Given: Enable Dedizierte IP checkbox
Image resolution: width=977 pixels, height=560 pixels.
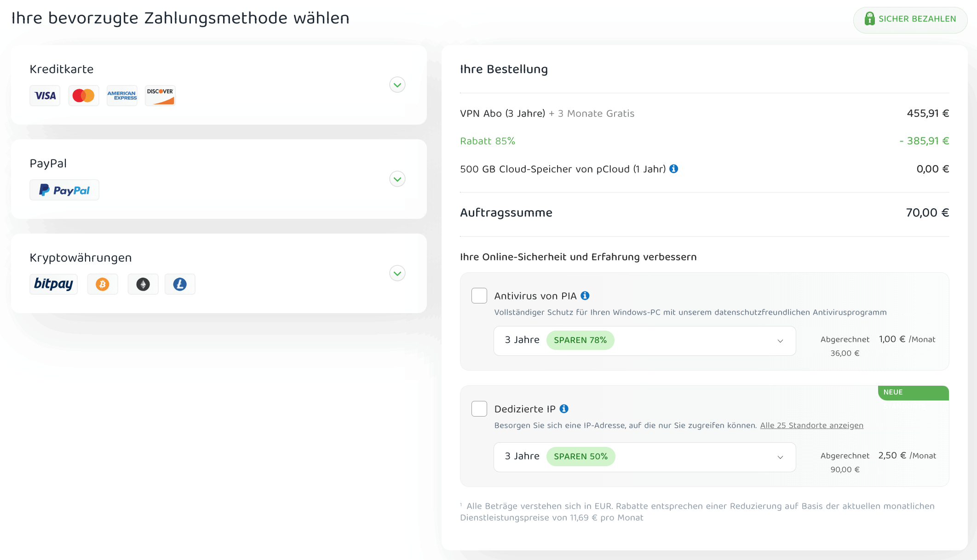Looking at the screenshot, I should coord(479,409).
